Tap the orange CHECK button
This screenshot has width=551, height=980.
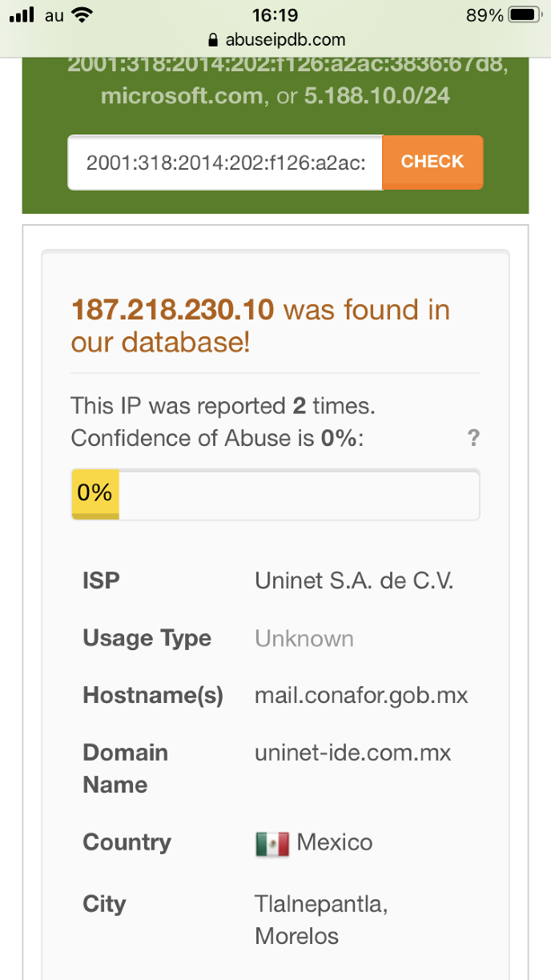point(432,163)
